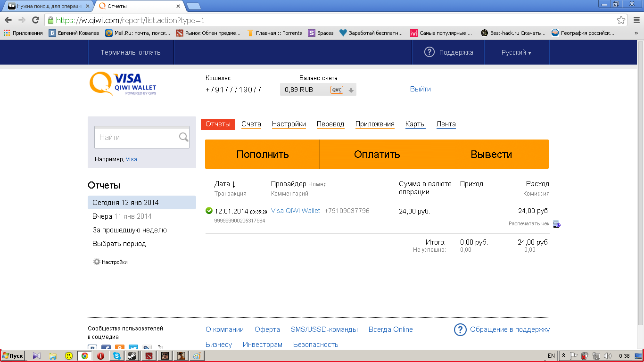Open the Mail.Ru bookmark
Viewport: 644px width, 362px height.
[138, 33]
